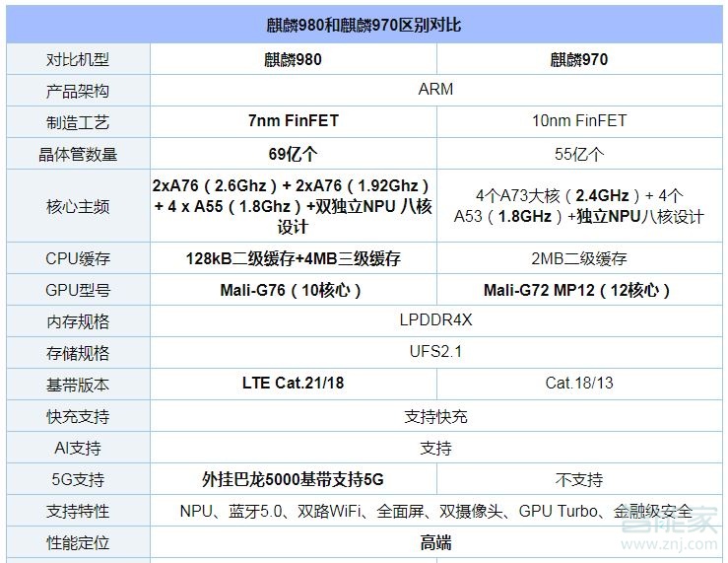
Task: Select the 性能定位 row label
Action: [x=78, y=542]
